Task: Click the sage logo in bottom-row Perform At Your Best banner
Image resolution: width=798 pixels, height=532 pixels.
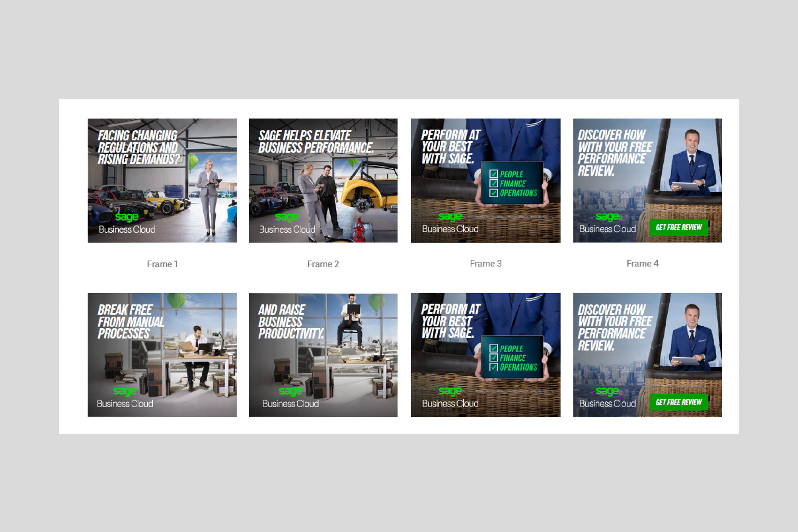Action: 450,391
